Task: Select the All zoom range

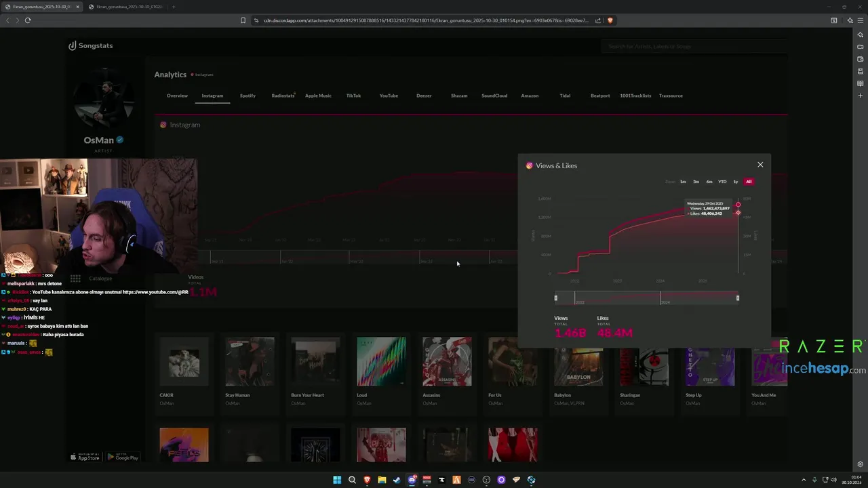Action: tap(749, 182)
